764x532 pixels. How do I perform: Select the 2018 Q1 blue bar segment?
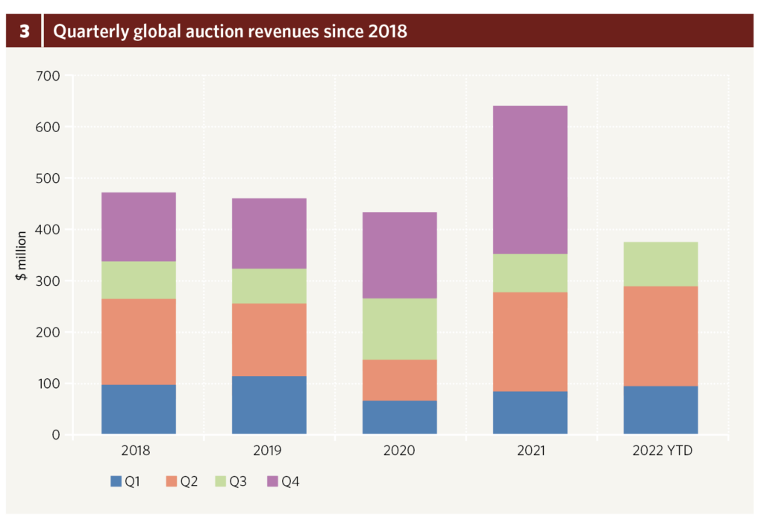coord(138,409)
